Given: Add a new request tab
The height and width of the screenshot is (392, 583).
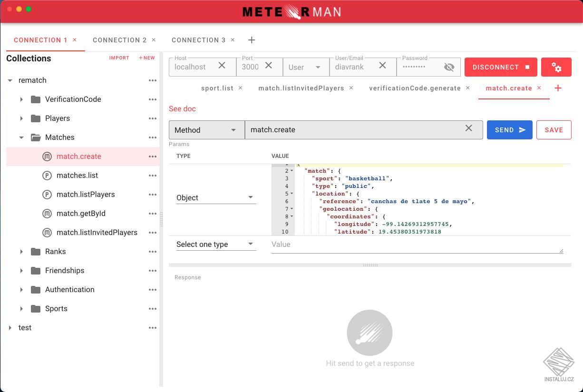Looking at the screenshot, I should pos(558,88).
